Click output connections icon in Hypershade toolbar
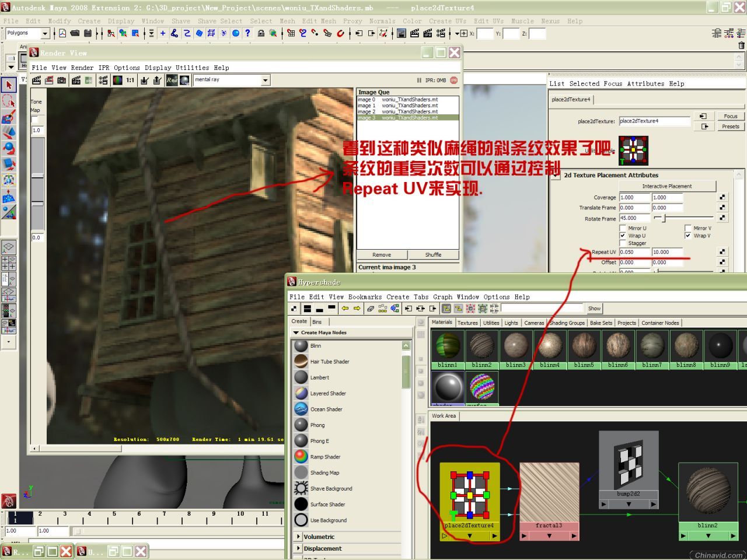Image resolution: width=747 pixels, height=560 pixels. click(x=432, y=309)
